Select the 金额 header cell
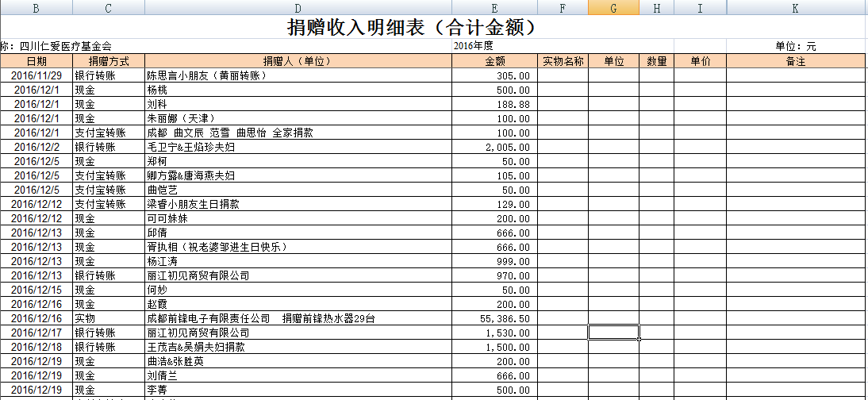Screen dimensions: 868x400 coord(494,61)
